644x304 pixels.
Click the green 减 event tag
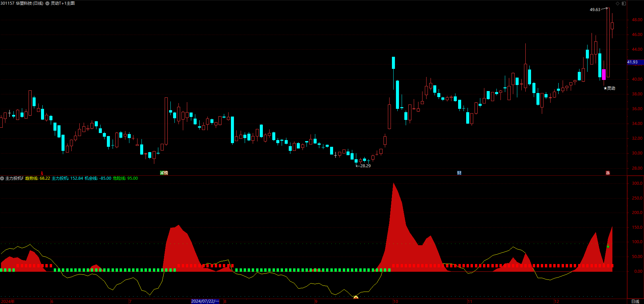click(162, 173)
